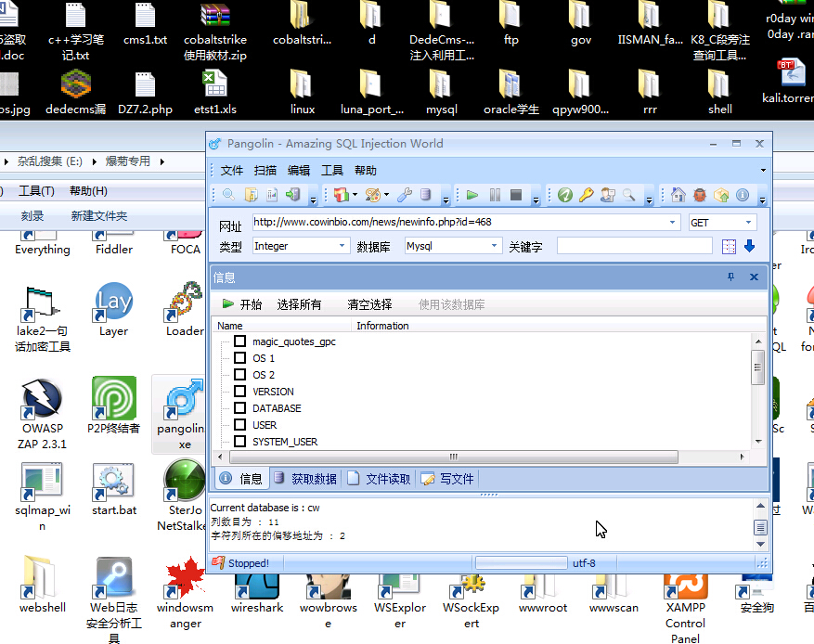Open the OWASP ZAP 2.3.1 shortcut
Viewport: 814px width, 644px height.
point(42,415)
